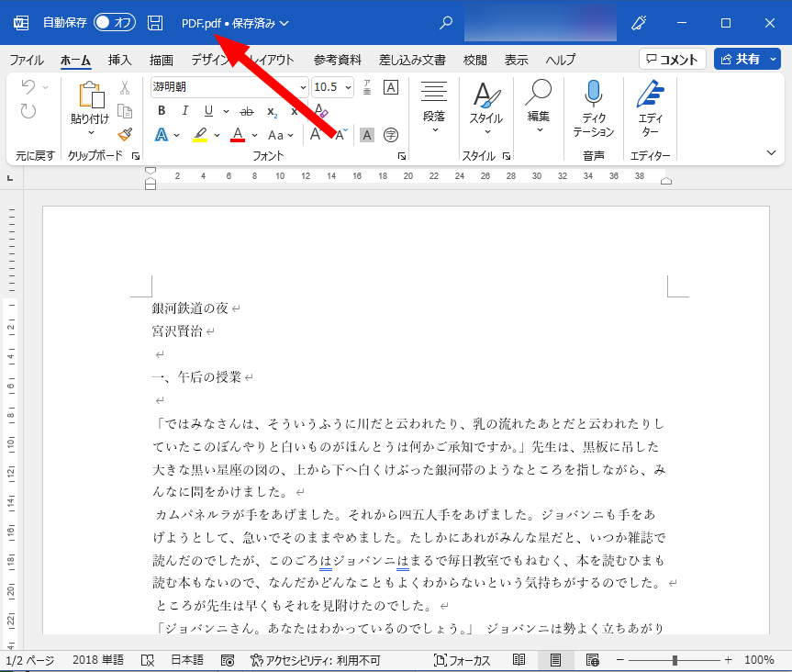Viewport: 792px width, 672px height.
Task: Open the フォント dialog launcher
Action: tap(402, 156)
